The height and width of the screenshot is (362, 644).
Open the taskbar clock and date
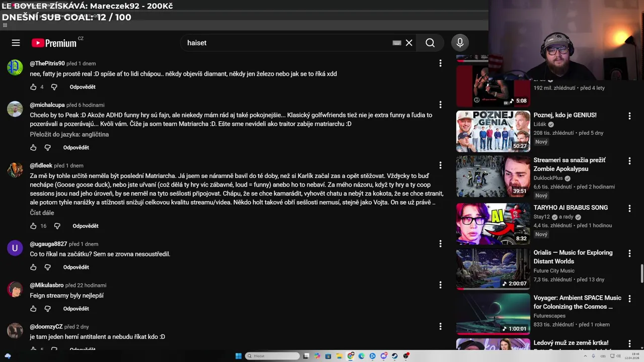(631, 356)
